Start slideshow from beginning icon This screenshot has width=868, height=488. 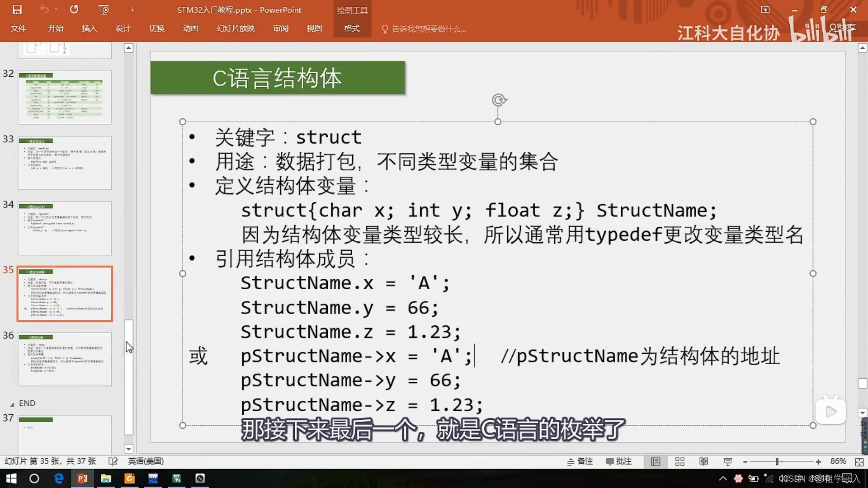click(104, 9)
